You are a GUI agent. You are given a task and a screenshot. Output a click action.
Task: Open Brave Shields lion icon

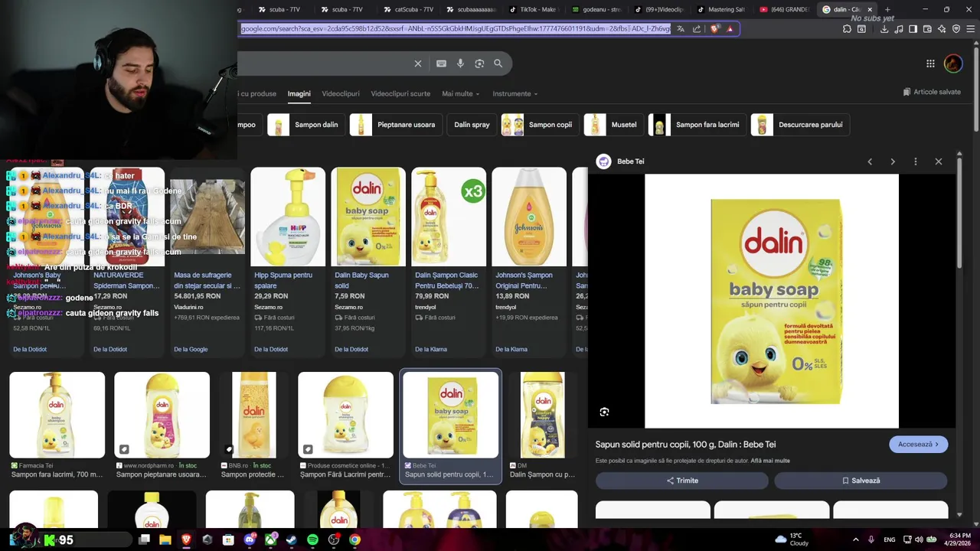(x=715, y=29)
